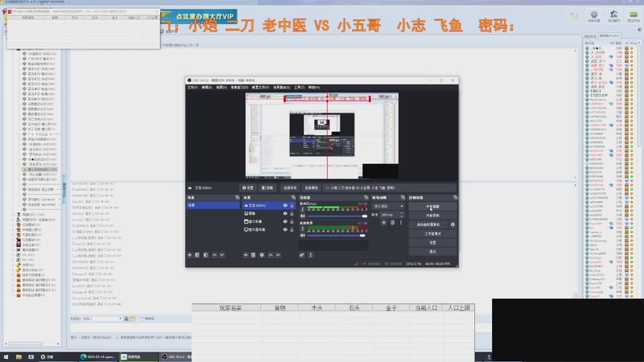The width and height of the screenshot is (644, 362).
Task: Toggle lock on 文本 (GDI+) source
Action: [x=292, y=205]
